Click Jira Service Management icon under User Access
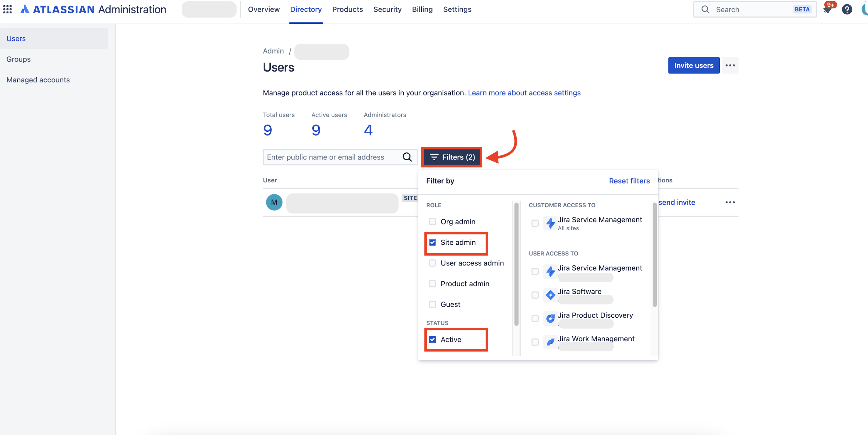 [550, 272]
